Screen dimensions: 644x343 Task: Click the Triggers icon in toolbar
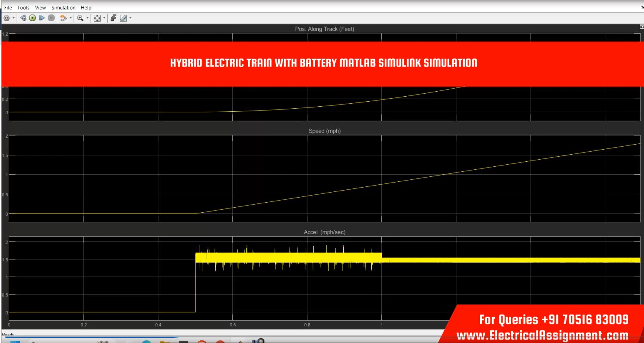pyautogui.click(x=113, y=18)
